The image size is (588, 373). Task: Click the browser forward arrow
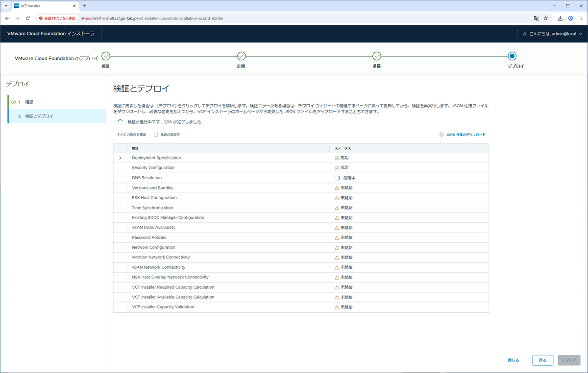tap(17, 18)
